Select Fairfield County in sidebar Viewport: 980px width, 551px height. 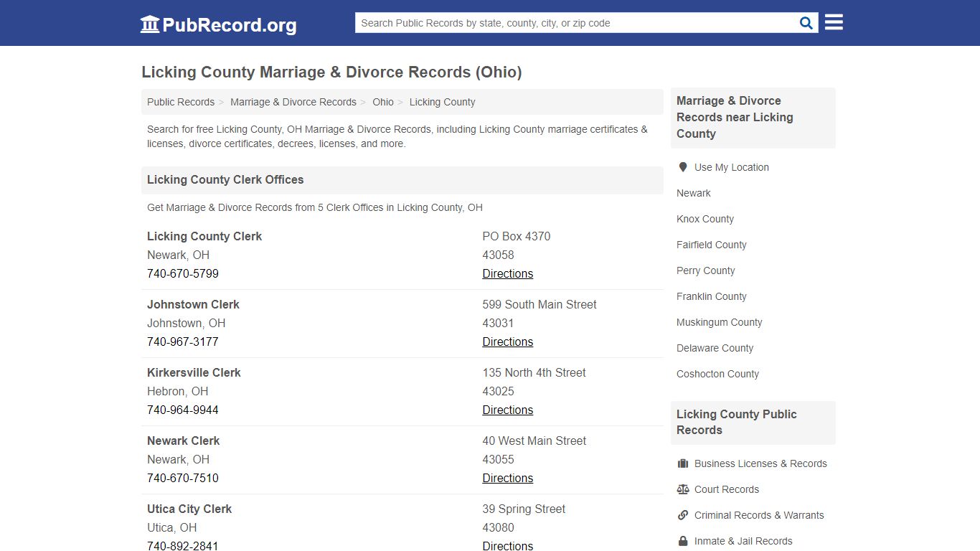click(712, 245)
